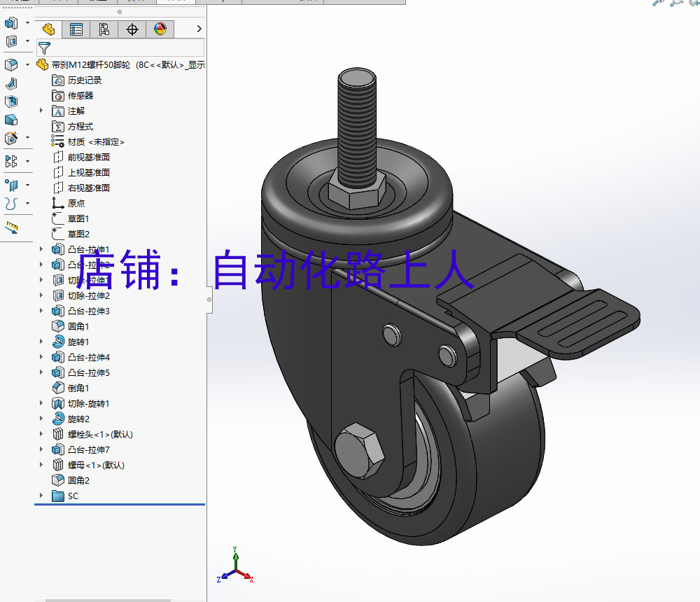
Task: Expand 螺母<1>(默认) component
Action: (x=41, y=465)
